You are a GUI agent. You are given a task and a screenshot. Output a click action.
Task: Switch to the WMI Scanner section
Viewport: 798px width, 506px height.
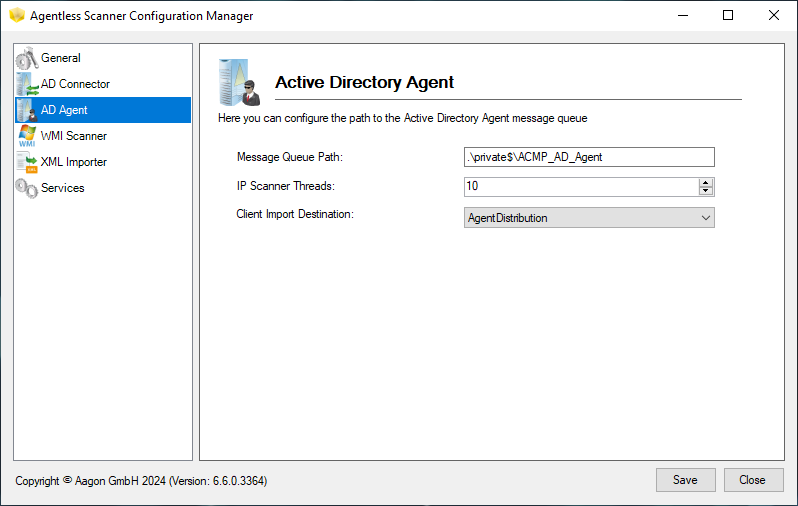[73, 136]
